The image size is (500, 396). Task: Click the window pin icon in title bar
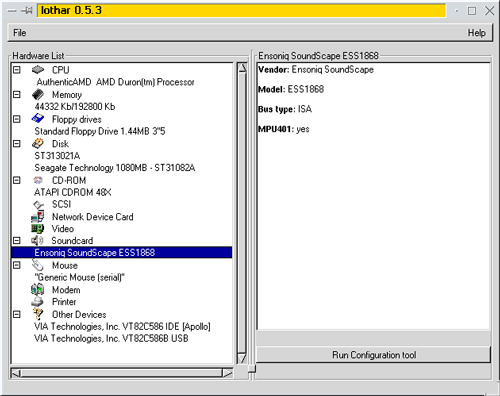[x=26, y=11]
